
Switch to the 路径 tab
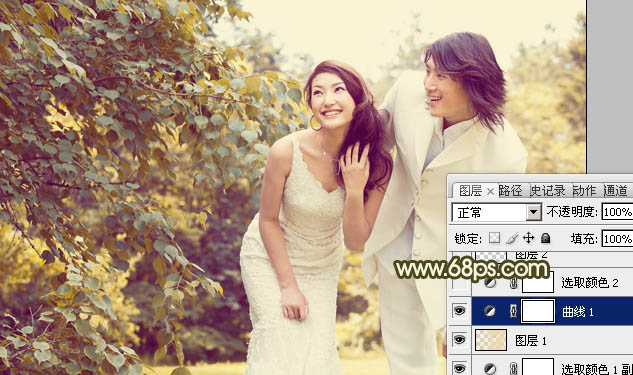510,191
